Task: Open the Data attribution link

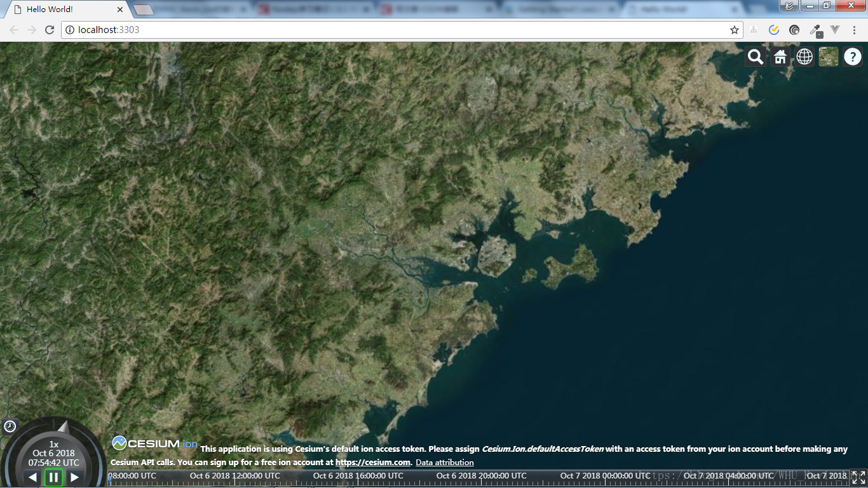Action: [x=444, y=463]
